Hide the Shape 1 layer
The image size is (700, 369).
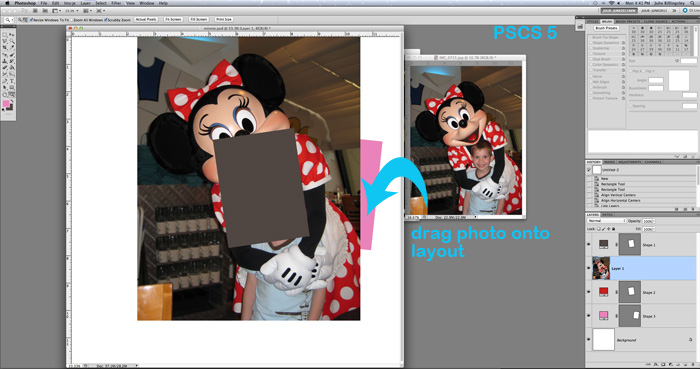coord(588,245)
